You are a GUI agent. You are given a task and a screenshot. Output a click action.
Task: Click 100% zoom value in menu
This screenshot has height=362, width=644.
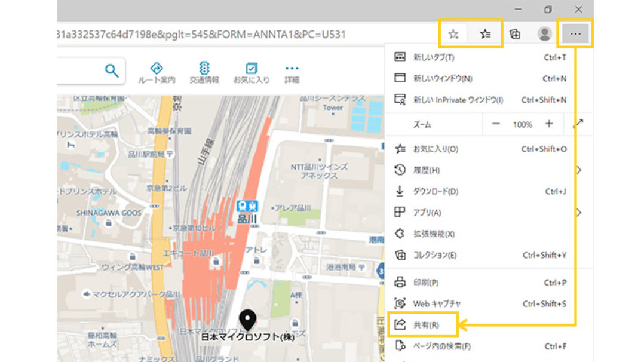click(522, 124)
